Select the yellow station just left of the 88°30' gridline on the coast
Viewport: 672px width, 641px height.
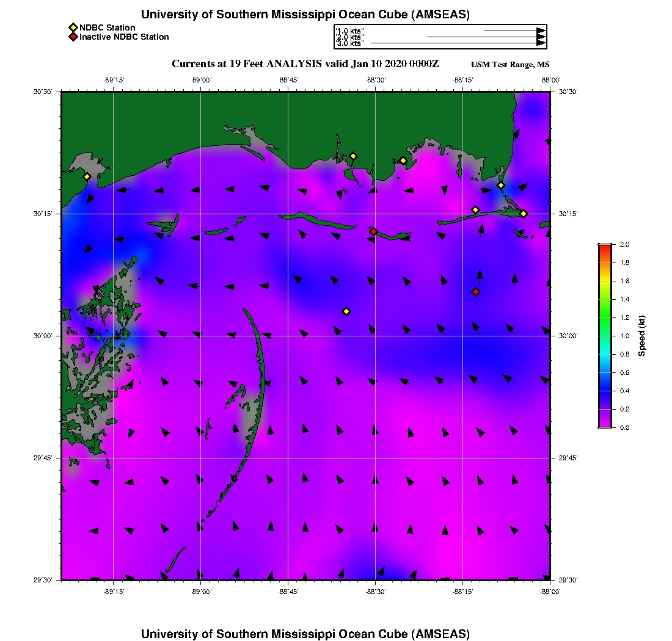click(353, 156)
